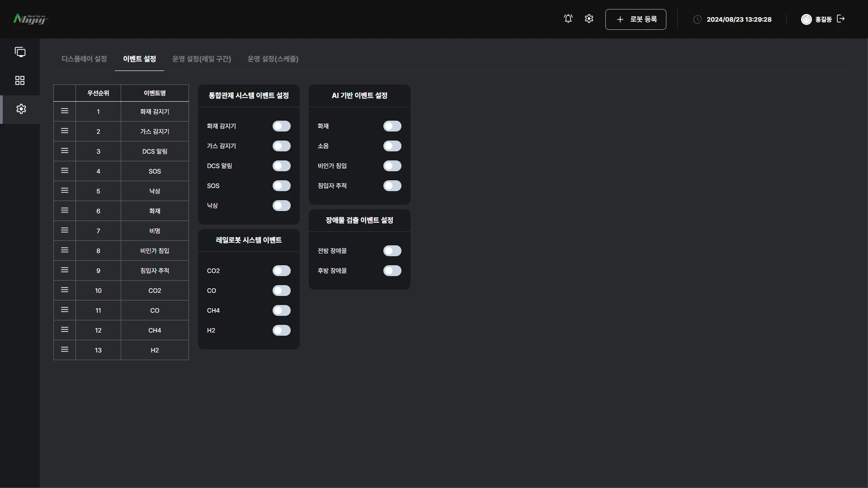Click the drag handle for row 3 DCS 알림
The width and height of the screenshot is (868, 488).
[65, 151]
